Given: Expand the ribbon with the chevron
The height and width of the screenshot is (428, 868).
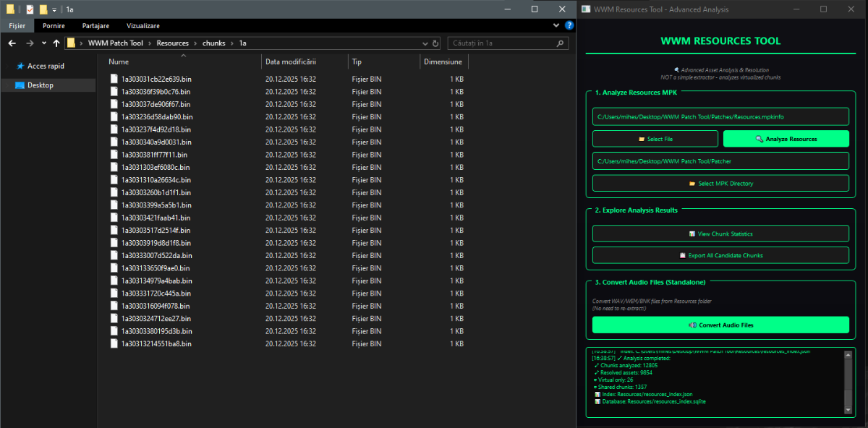Looking at the screenshot, I should pos(558,25).
